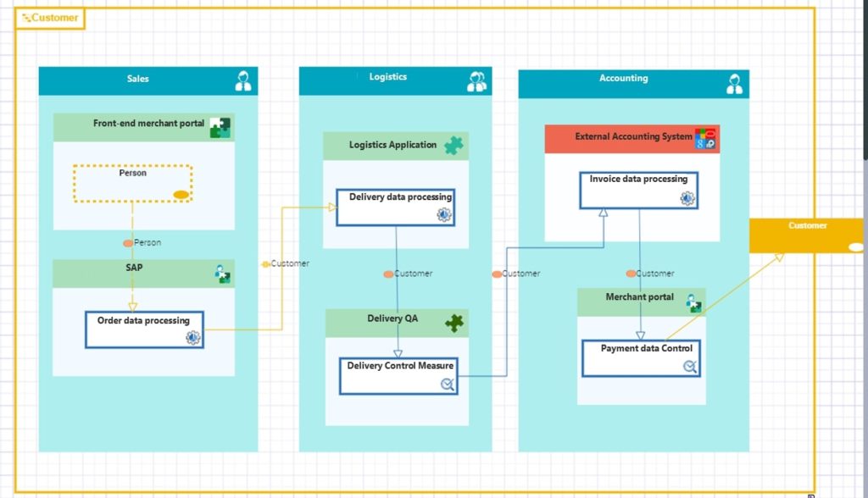Image resolution: width=868 pixels, height=498 pixels.
Task: Click the person icon in the Sales lane header
Action: click(x=244, y=79)
